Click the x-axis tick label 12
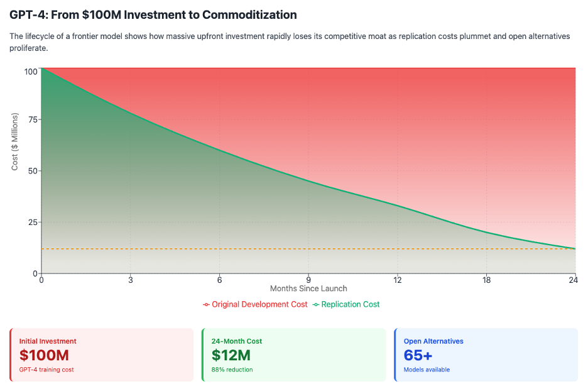588x391 pixels. 398,280
